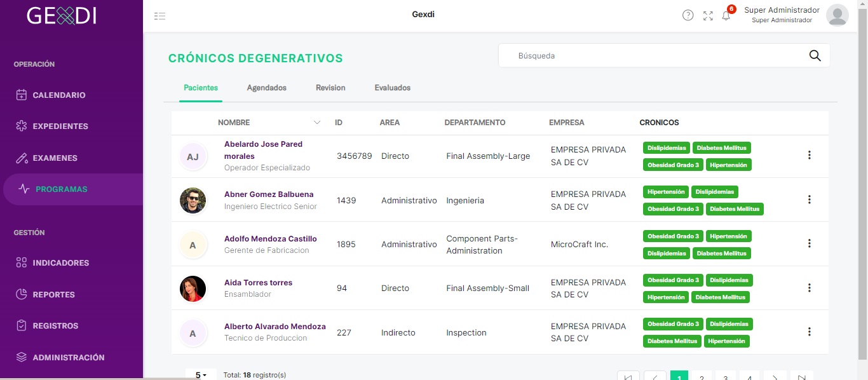Image resolution: width=868 pixels, height=380 pixels.
Task: Go to page 2 of results
Action: point(702,377)
